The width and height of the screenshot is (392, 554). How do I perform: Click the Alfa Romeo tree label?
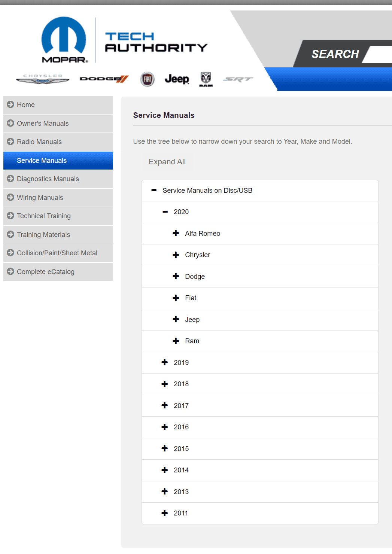203,234
